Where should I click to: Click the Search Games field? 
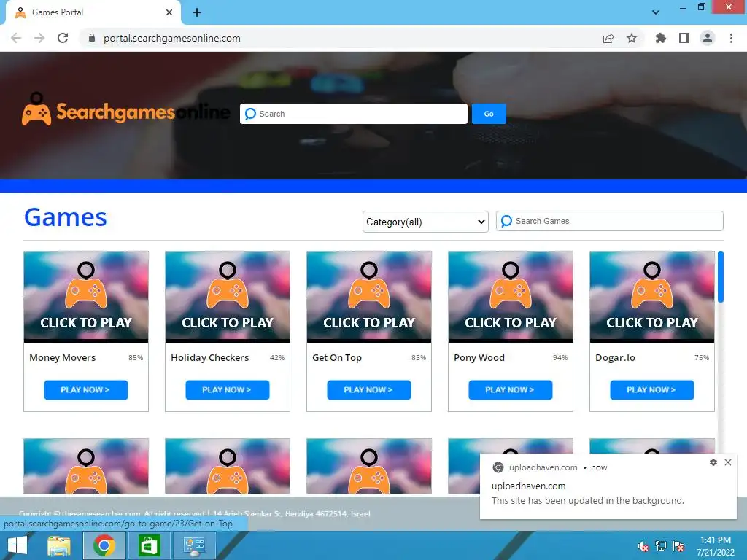pyautogui.click(x=609, y=221)
